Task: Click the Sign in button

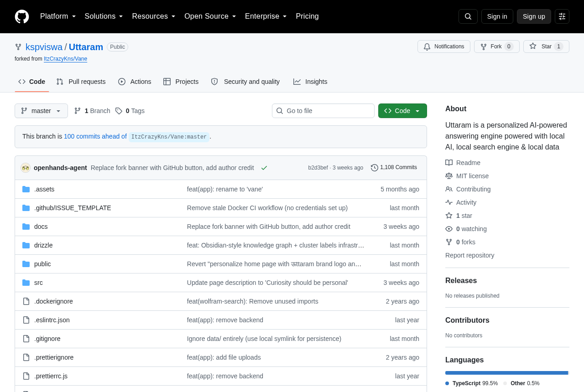Action: [x=497, y=16]
